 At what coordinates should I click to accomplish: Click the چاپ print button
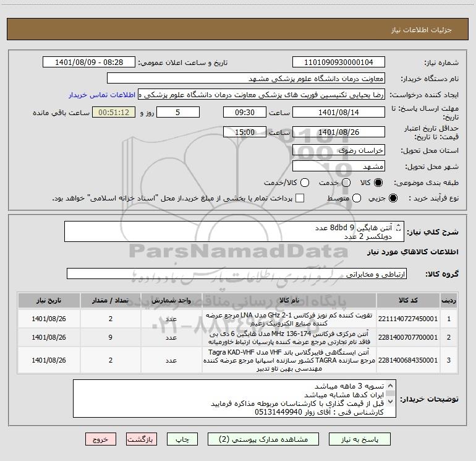(182, 439)
